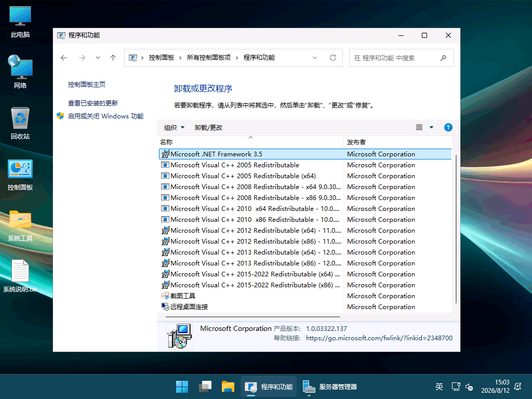Switch to 服务器管理器 on taskbar

click(330, 387)
